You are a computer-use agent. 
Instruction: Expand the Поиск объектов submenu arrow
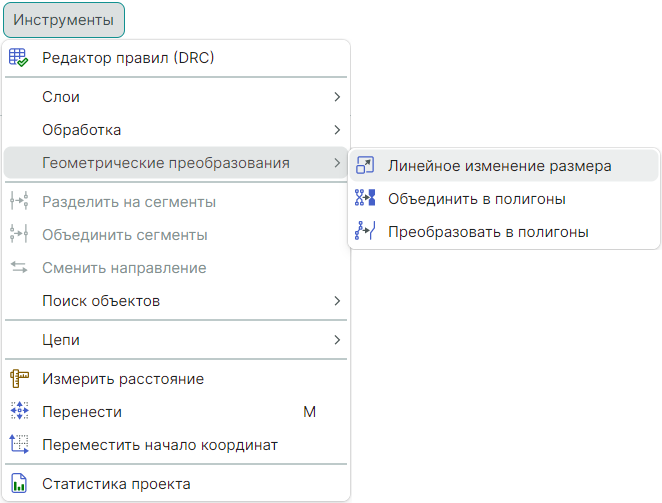[337, 301]
